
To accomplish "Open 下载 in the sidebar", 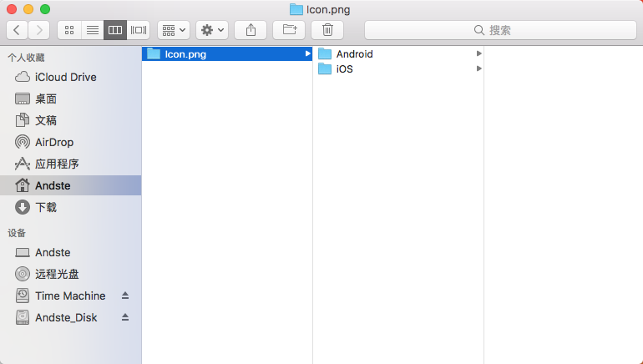I will 70,207.
